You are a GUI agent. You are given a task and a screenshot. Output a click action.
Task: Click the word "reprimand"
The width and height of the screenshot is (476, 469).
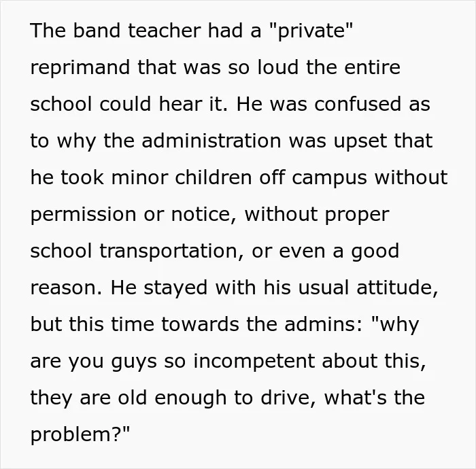[x=80, y=68]
